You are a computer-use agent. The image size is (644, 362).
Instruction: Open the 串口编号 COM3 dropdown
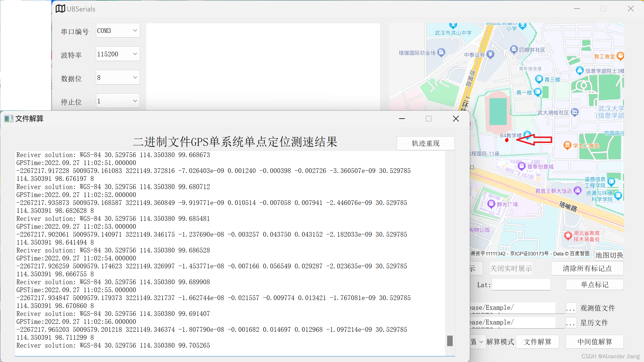tap(118, 31)
